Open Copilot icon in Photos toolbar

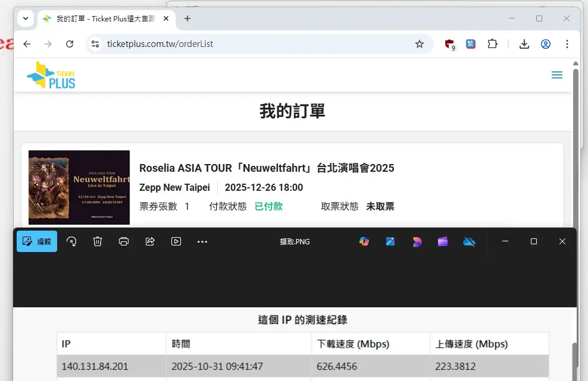[x=364, y=241]
